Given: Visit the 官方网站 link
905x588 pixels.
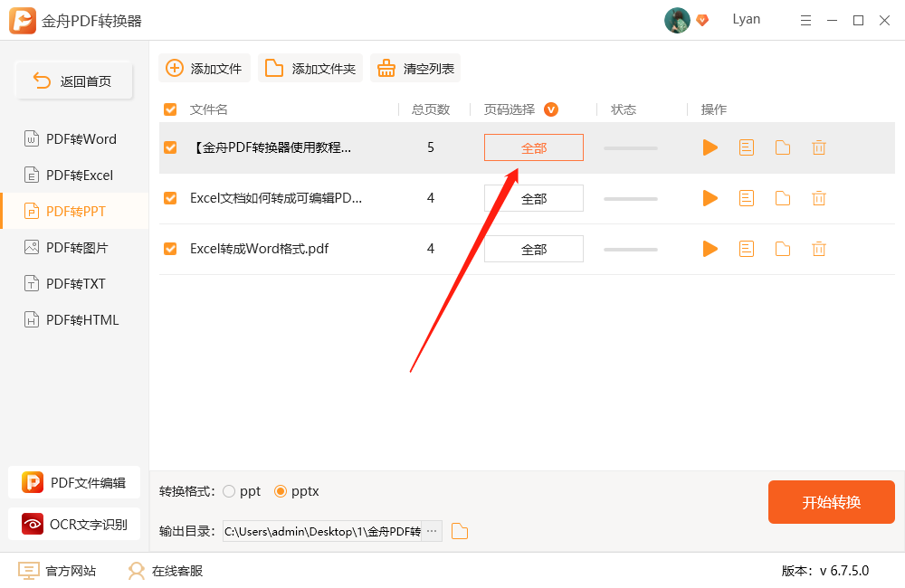Looking at the screenshot, I should point(57,571).
